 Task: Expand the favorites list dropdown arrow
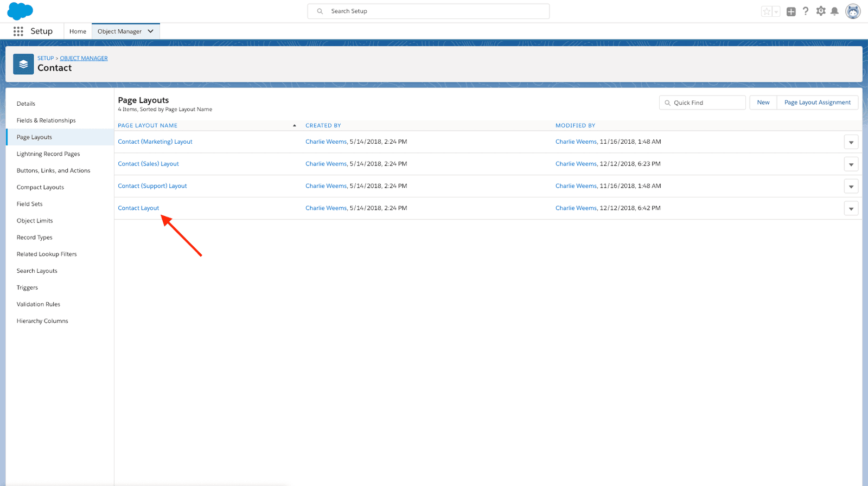[776, 11]
